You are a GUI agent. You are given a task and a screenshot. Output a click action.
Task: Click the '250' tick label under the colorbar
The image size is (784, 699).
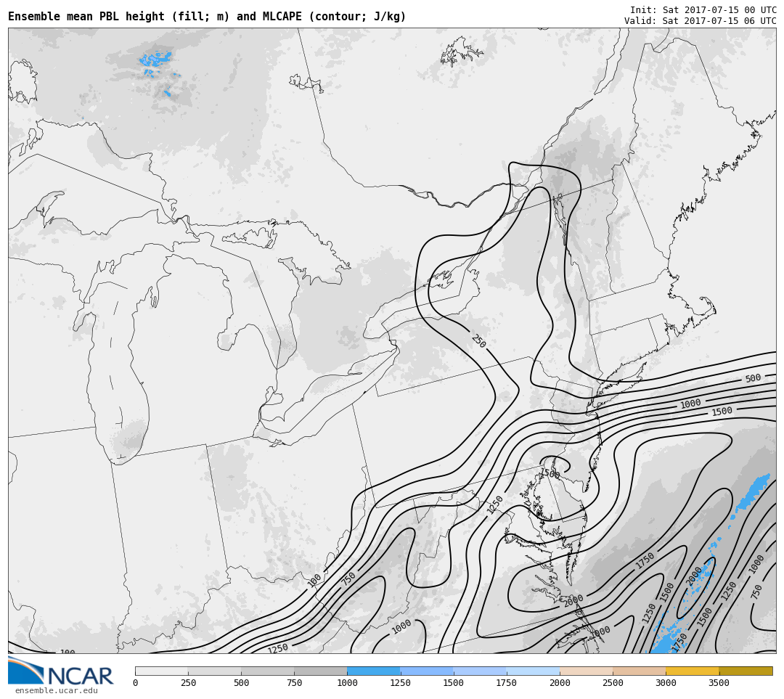pyautogui.click(x=188, y=683)
